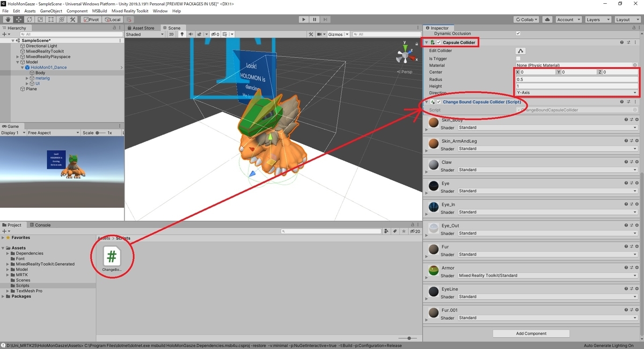The width and height of the screenshot is (644, 349).
Task: Select the Rect tool
Action: tap(50, 19)
